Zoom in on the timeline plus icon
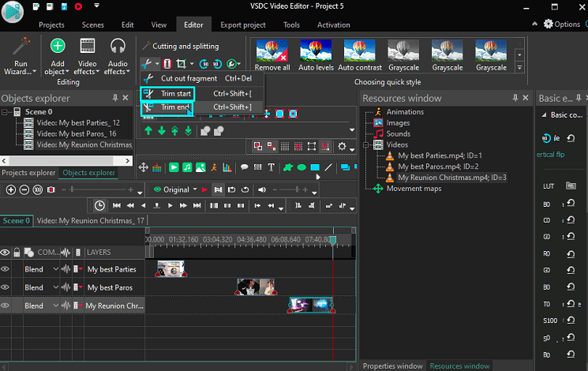The width and height of the screenshot is (588, 371). coord(11,189)
